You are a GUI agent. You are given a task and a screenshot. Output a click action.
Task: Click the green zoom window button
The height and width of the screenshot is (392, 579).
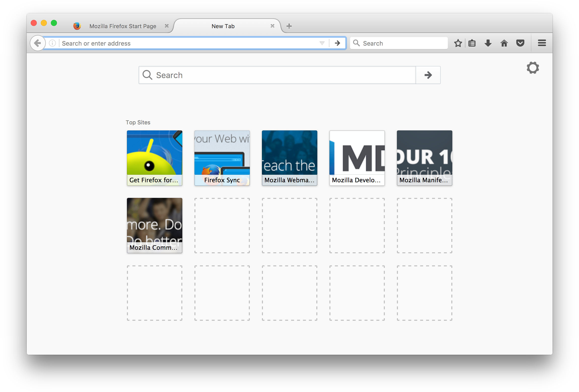54,23
